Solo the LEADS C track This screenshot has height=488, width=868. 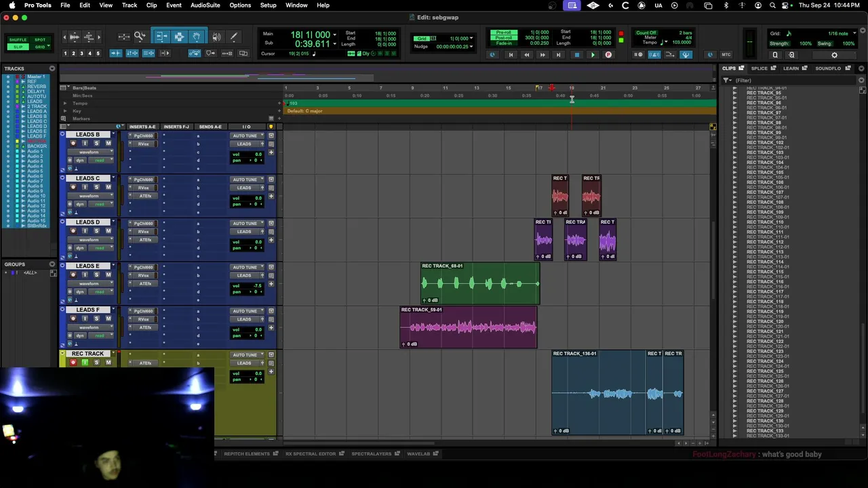point(96,187)
